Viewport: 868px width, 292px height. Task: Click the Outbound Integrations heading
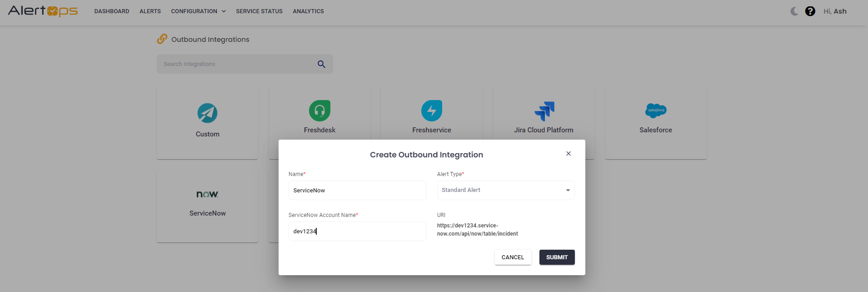pos(210,40)
